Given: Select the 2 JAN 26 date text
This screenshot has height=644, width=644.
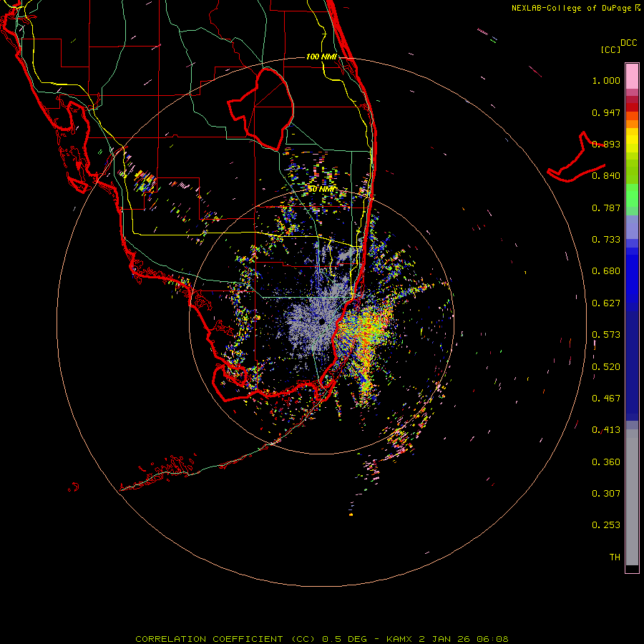Looking at the screenshot, I should click(444, 639).
